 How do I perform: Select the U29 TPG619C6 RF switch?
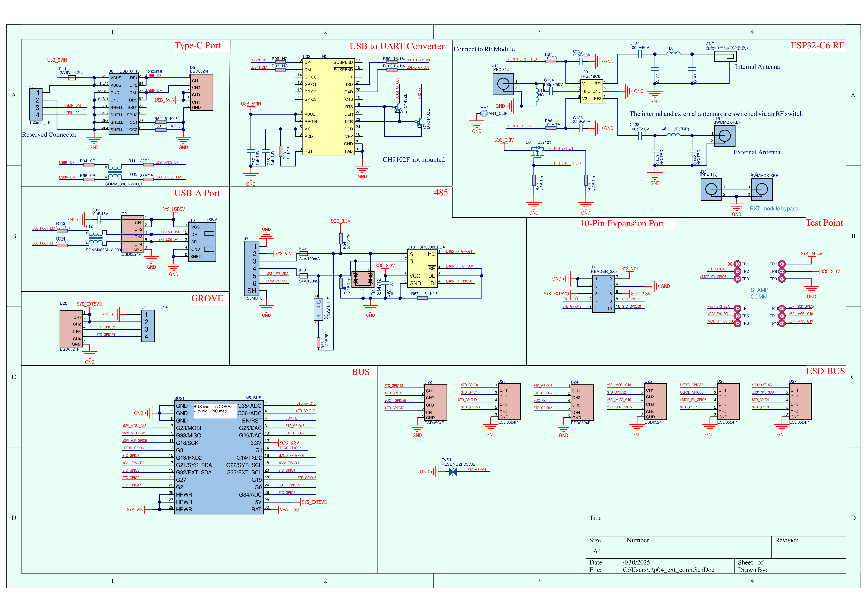click(x=592, y=91)
